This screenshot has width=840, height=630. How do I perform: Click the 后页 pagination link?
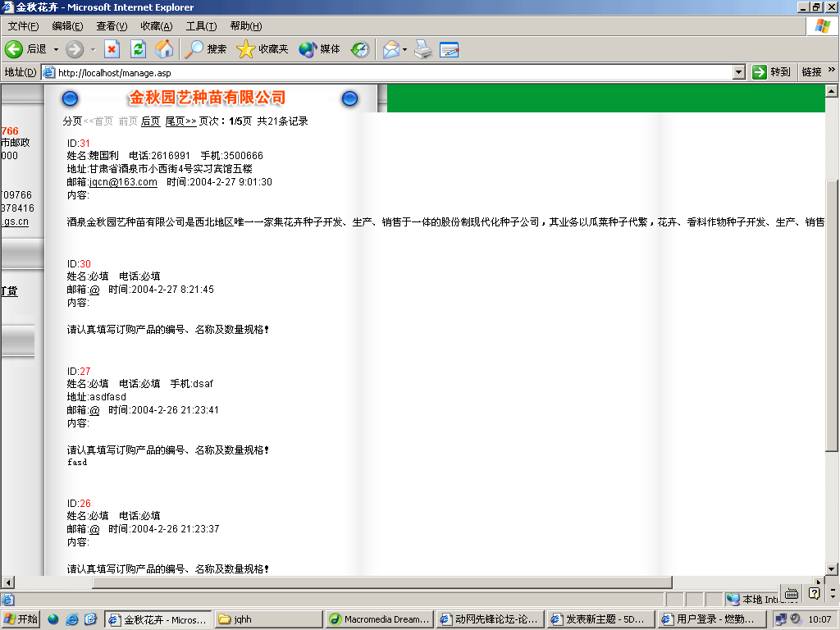tap(150, 121)
